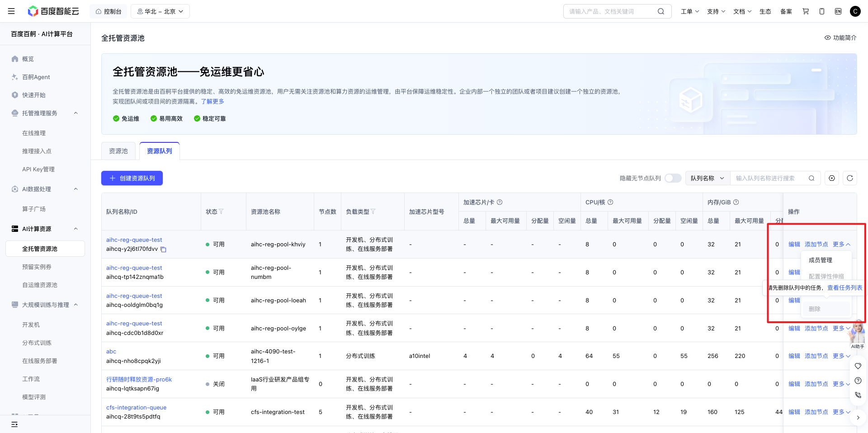Image resolution: width=868 pixels, height=433 pixels.
Task: Click the phone contact icon on right edge
Action: pos(858,395)
